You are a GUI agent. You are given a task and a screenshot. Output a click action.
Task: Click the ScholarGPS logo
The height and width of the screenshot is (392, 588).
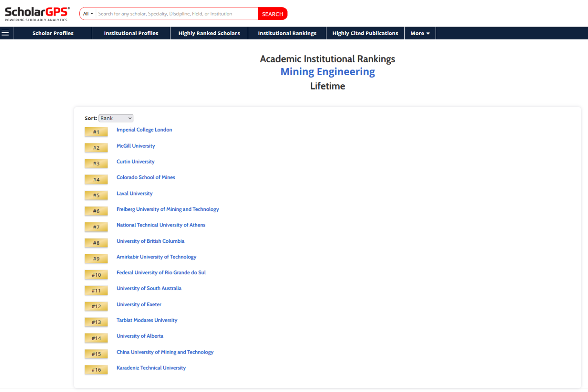coord(37,14)
